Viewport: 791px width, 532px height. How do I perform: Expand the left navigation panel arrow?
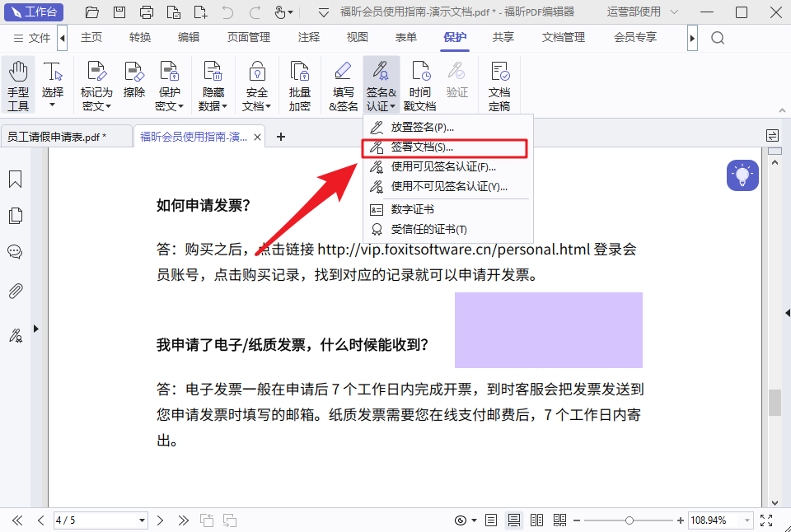(x=35, y=329)
